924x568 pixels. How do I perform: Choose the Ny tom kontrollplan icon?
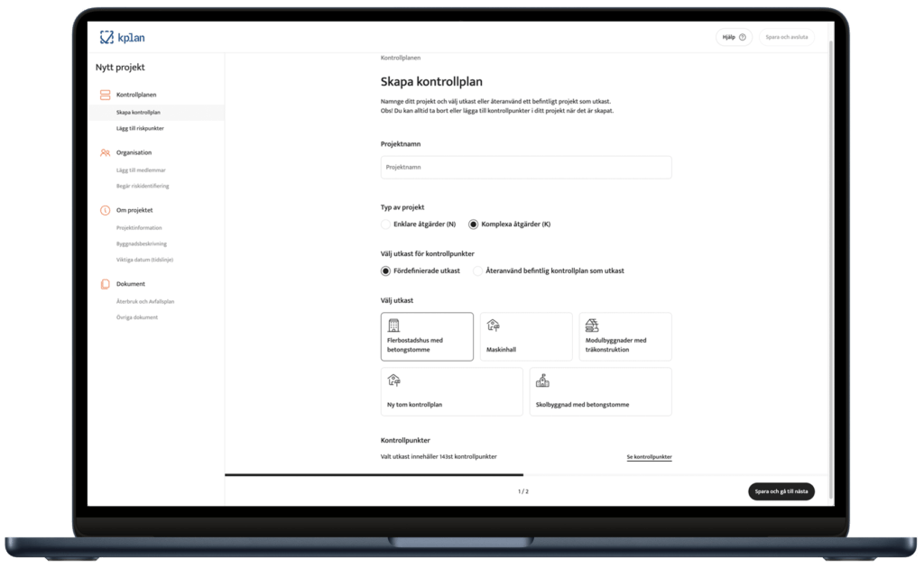click(x=393, y=380)
